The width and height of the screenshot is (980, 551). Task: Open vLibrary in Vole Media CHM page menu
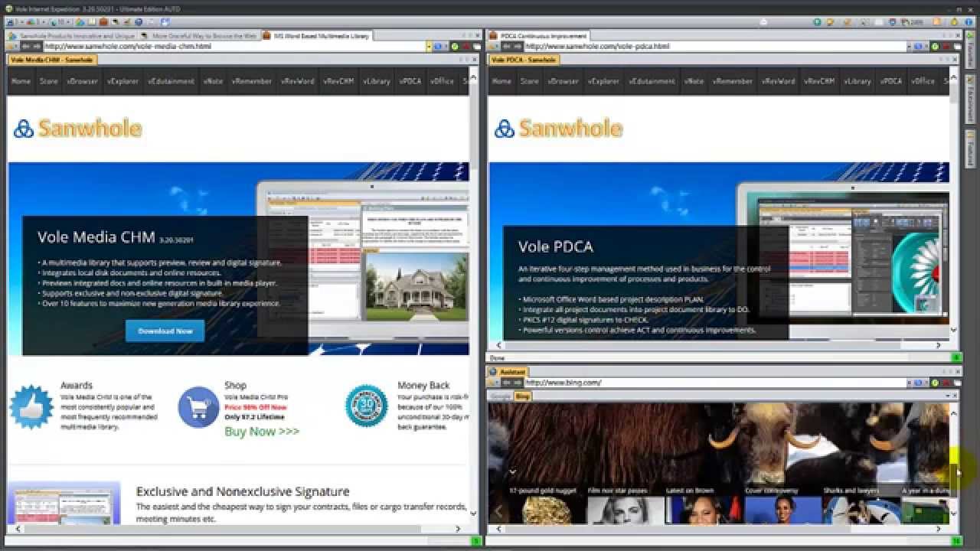click(x=376, y=81)
